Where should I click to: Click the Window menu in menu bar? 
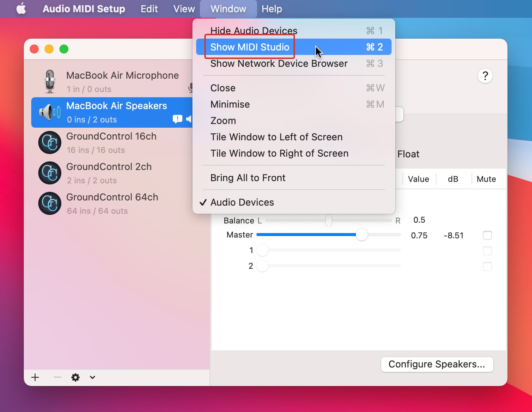click(x=228, y=9)
